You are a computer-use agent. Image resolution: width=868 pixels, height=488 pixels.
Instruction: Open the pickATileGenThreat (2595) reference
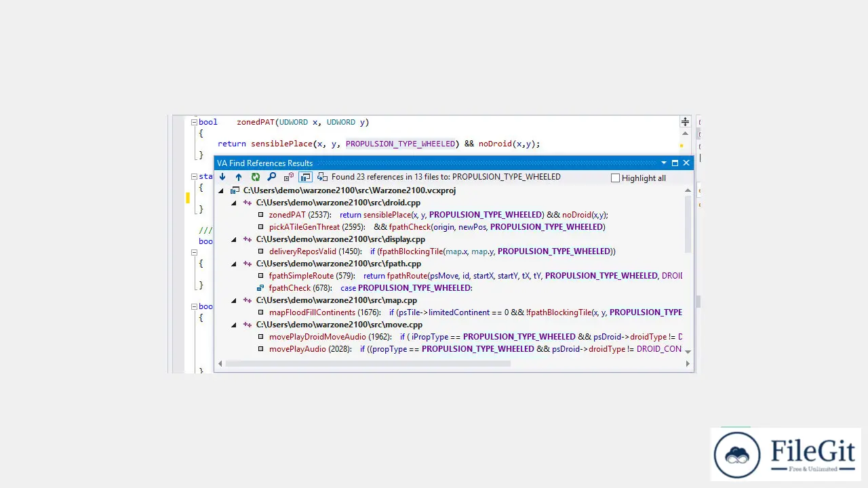pos(437,227)
